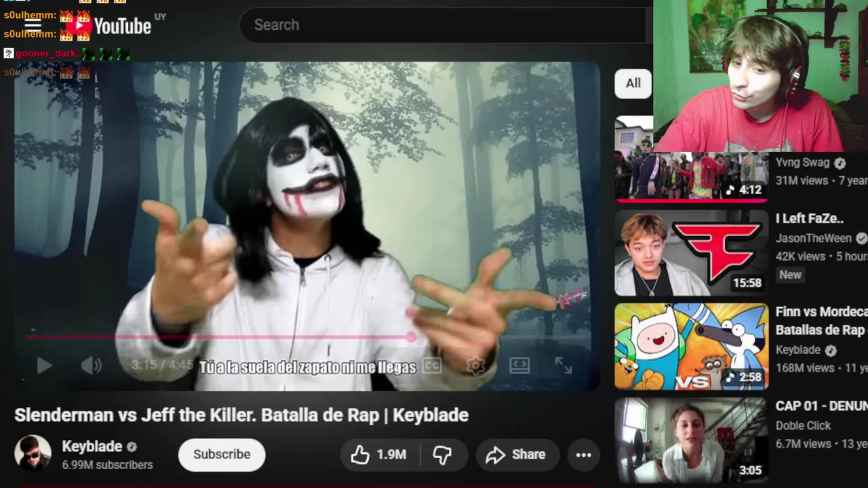Image resolution: width=868 pixels, height=488 pixels.
Task: Open Finn vs Mordecai video thumbnail
Action: point(691,346)
